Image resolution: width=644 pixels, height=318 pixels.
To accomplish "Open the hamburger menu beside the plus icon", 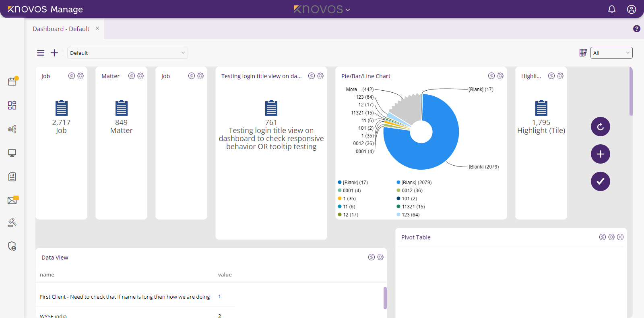I will pos(41,53).
